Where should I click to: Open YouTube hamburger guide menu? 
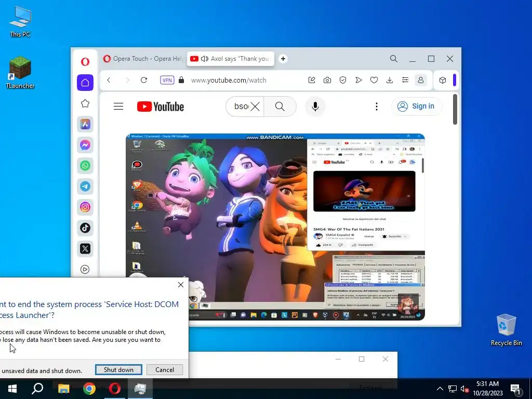point(118,107)
